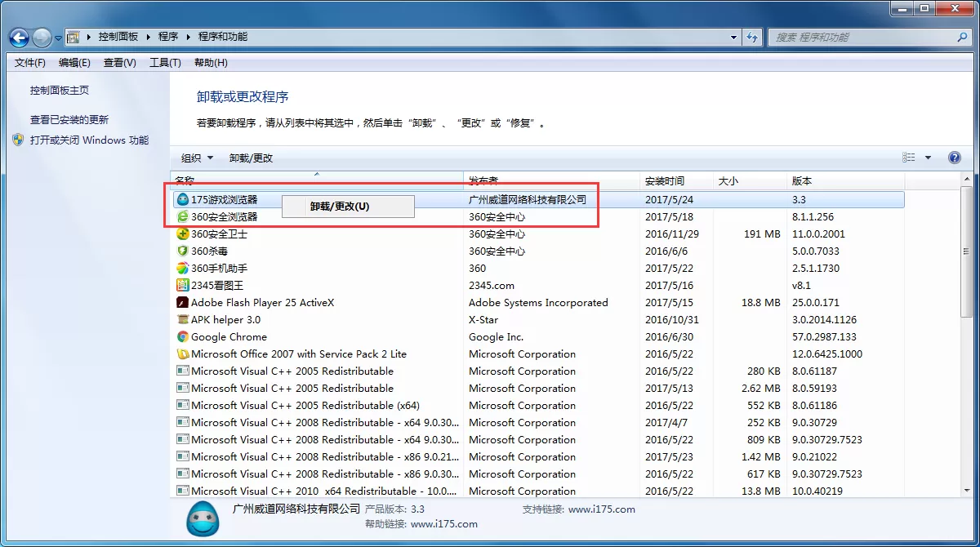Open the 文件(F) menu
The image size is (980, 547).
(30, 63)
